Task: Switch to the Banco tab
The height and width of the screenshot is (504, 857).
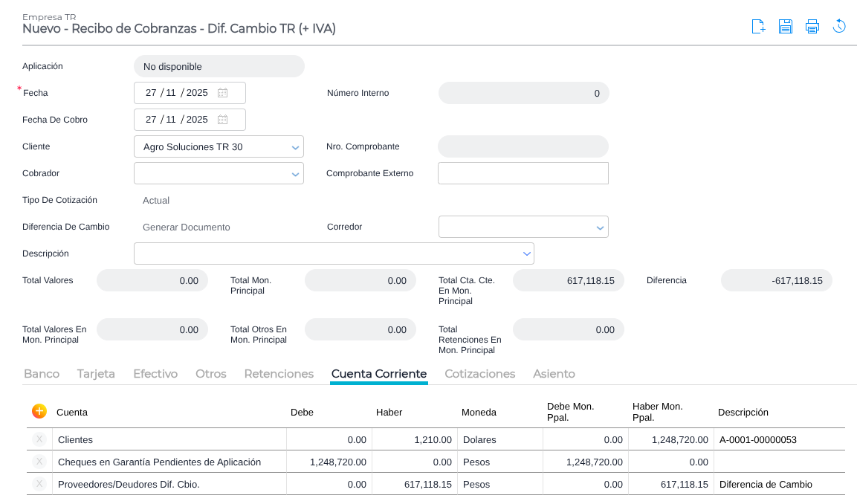Action: (42, 374)
